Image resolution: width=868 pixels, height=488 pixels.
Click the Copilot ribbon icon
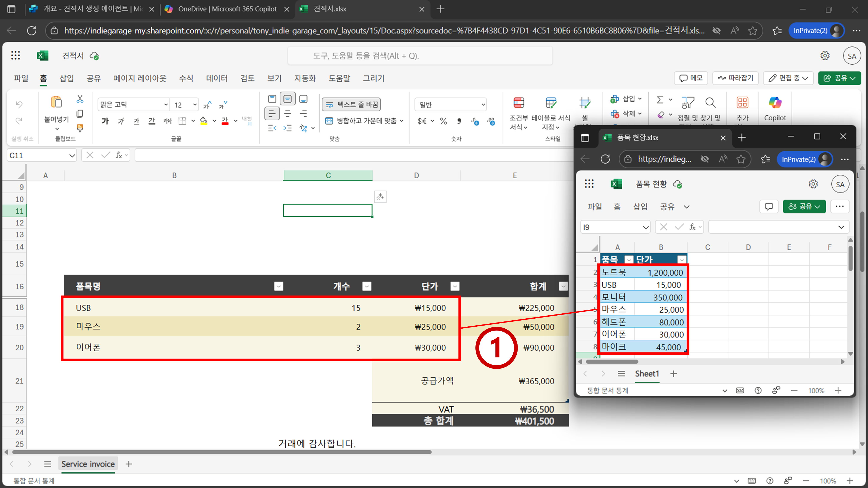(775, 103)
